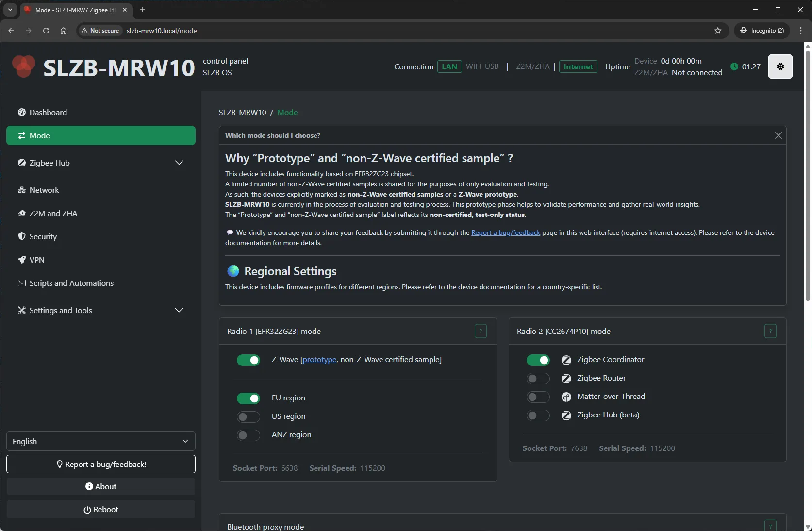Open the Z2M and ZHA menu item
This screenshot has height=531, width=812.
53,213
